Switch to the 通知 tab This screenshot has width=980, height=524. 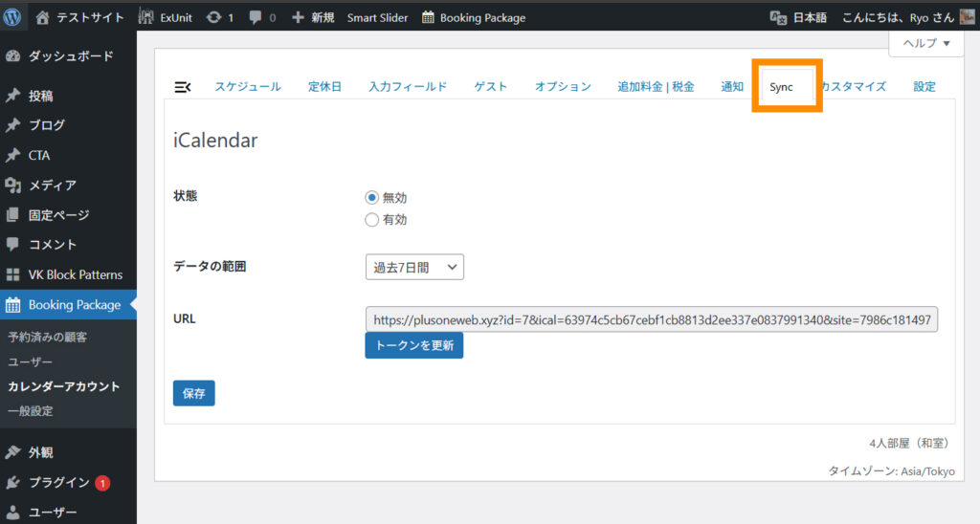(x=732, y=87)
